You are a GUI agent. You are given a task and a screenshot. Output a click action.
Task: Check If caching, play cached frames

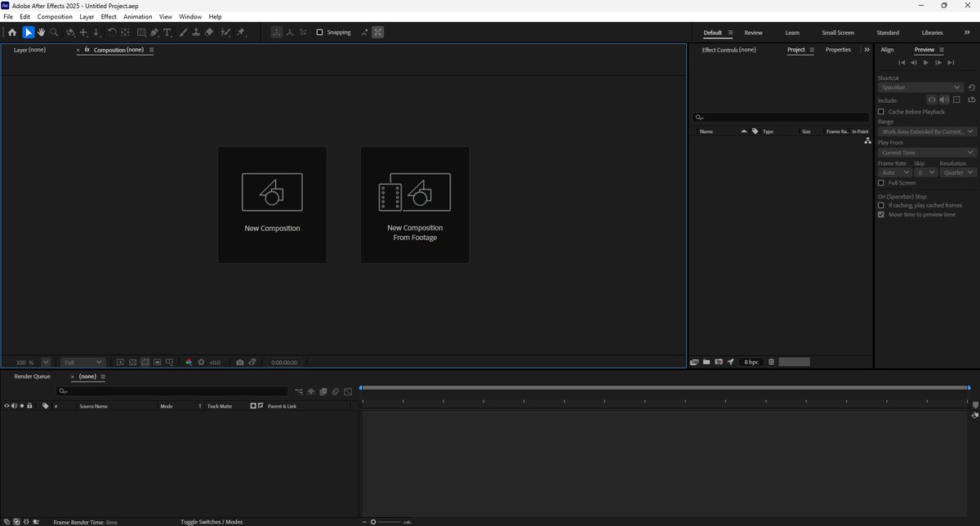(x=881, y=206)
